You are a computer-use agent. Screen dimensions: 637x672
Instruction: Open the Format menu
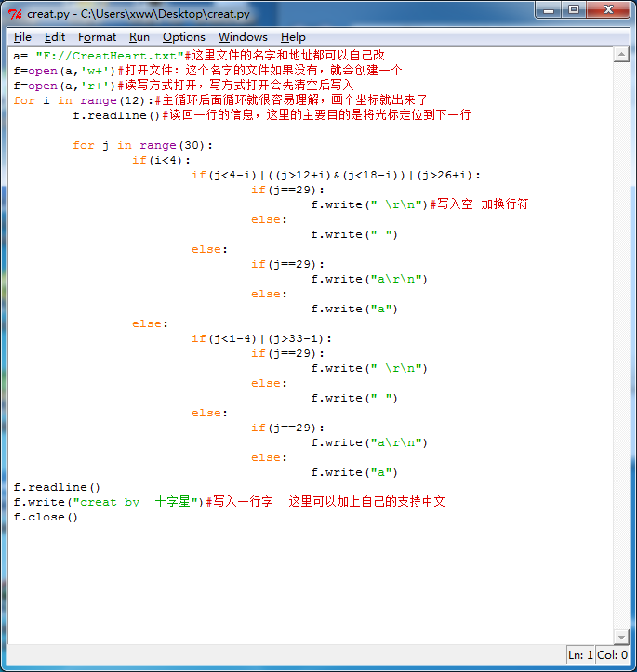pos(97,37)
